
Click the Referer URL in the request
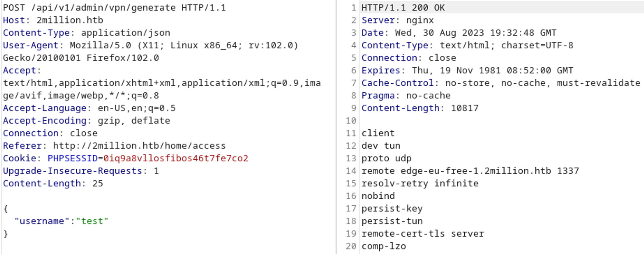(139, 146)
